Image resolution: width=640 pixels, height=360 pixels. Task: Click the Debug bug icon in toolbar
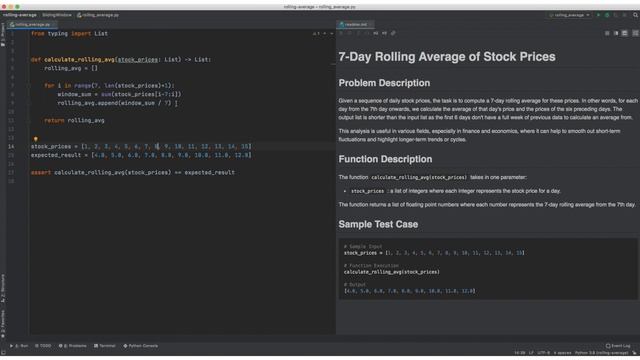607,15
